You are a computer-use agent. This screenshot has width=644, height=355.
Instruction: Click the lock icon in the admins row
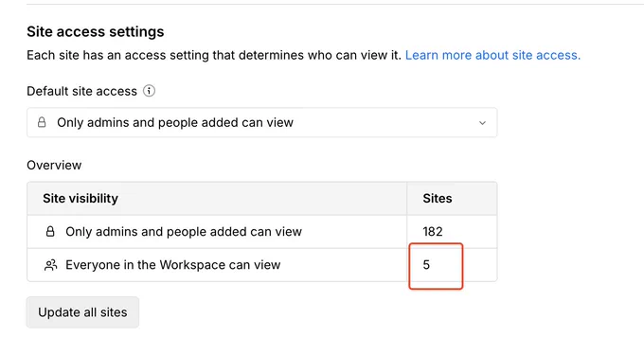tap(50, 232)
